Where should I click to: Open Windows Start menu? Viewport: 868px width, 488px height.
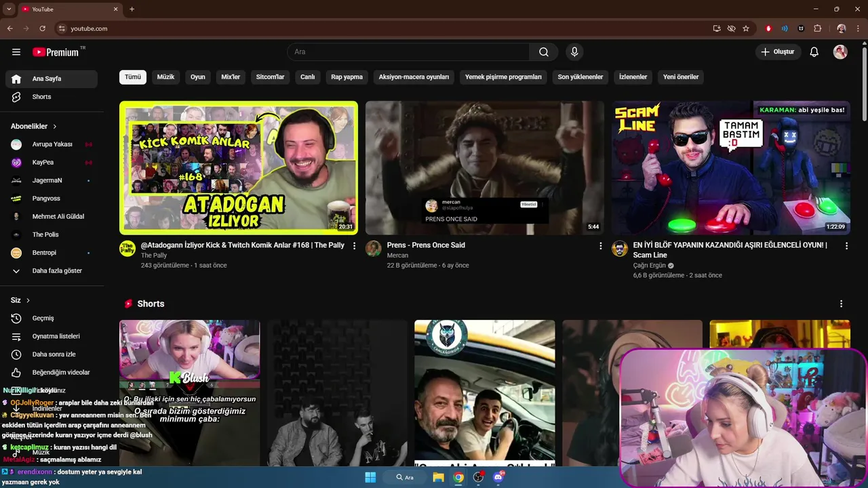point(370,477)
